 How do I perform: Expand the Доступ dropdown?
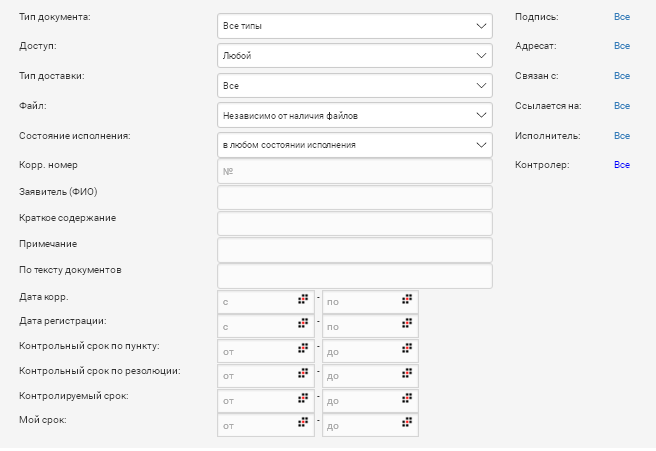click(355, 55)
